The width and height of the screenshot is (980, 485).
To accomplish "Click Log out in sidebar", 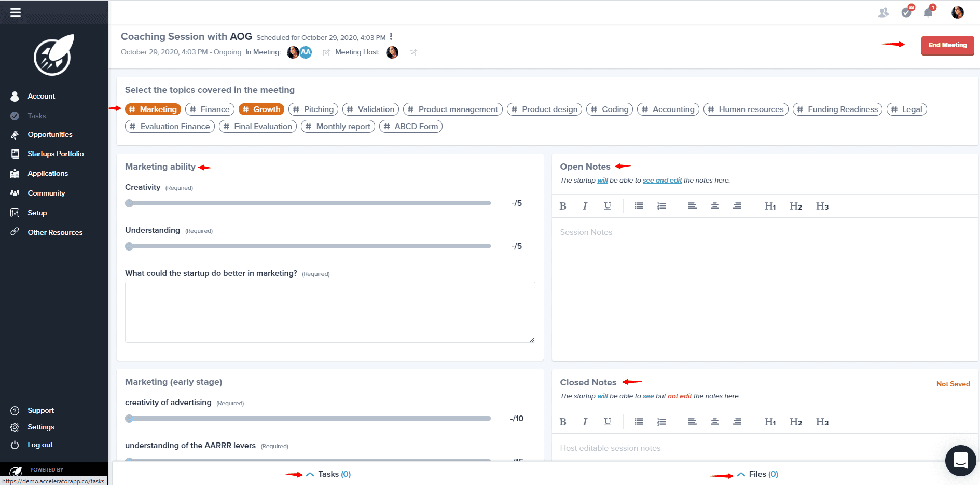I will pyautogui.click(x=40, y=445).
